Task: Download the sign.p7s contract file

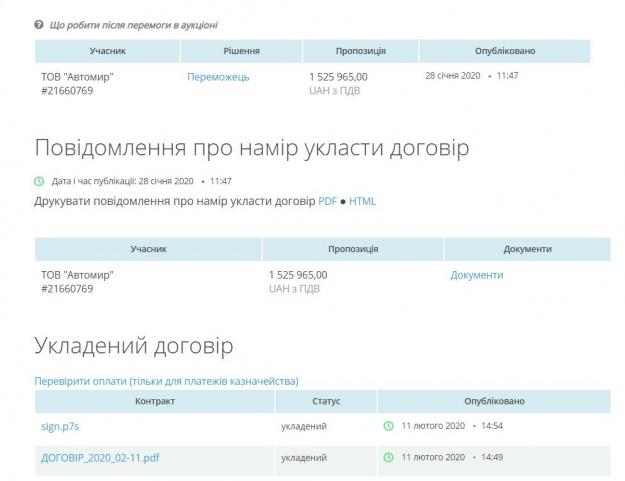Action: (58, 426)
